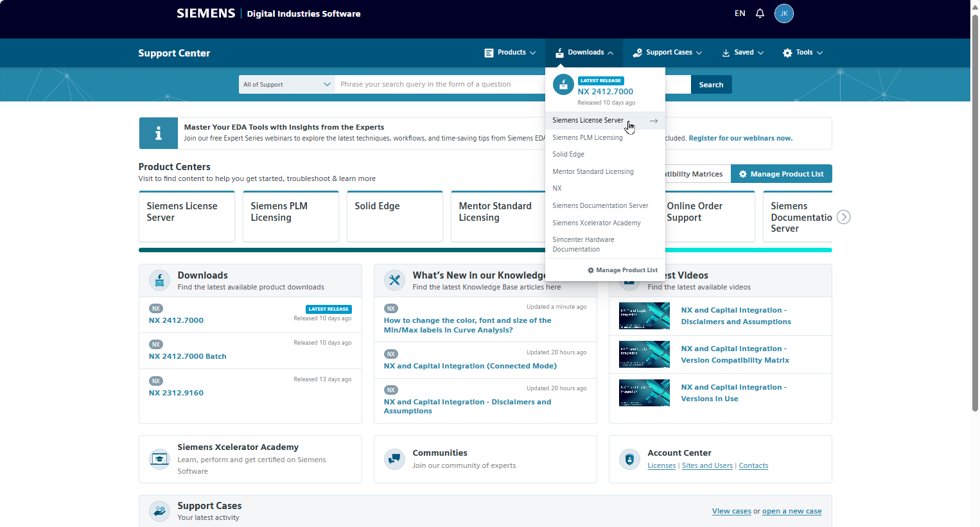980x527 pixels.
Task: Open the notifications bell icon
Action: tap(760, 13)
